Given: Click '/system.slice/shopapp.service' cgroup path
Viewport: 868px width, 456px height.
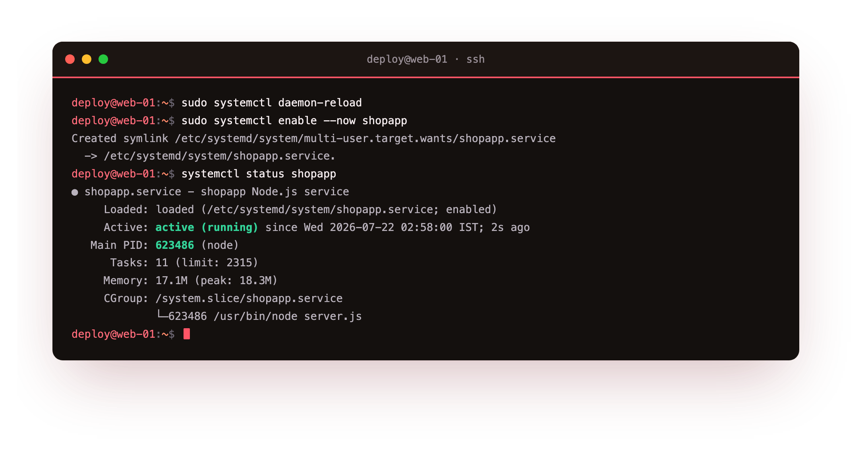Looking at the screenshot, I should [249, 298].
